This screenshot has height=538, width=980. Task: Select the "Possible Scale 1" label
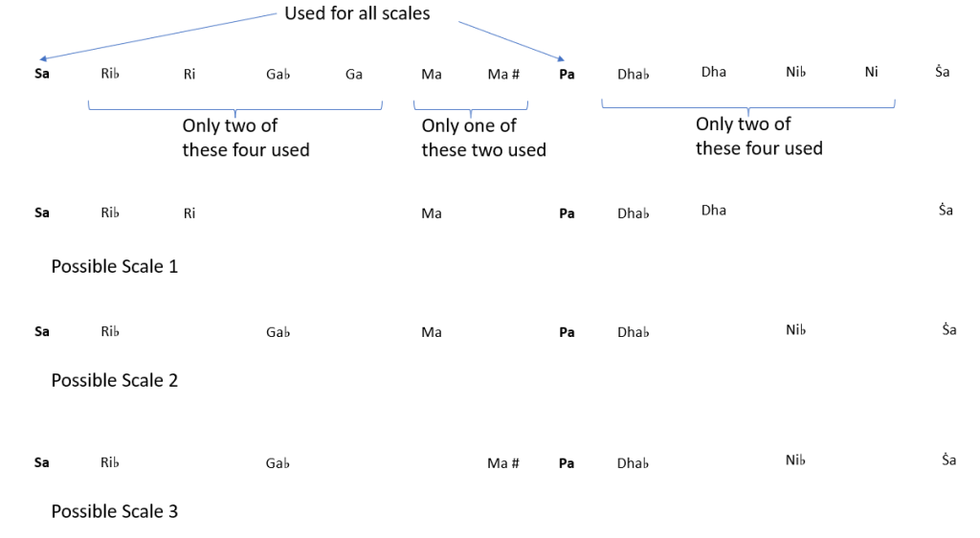(114, 266)
